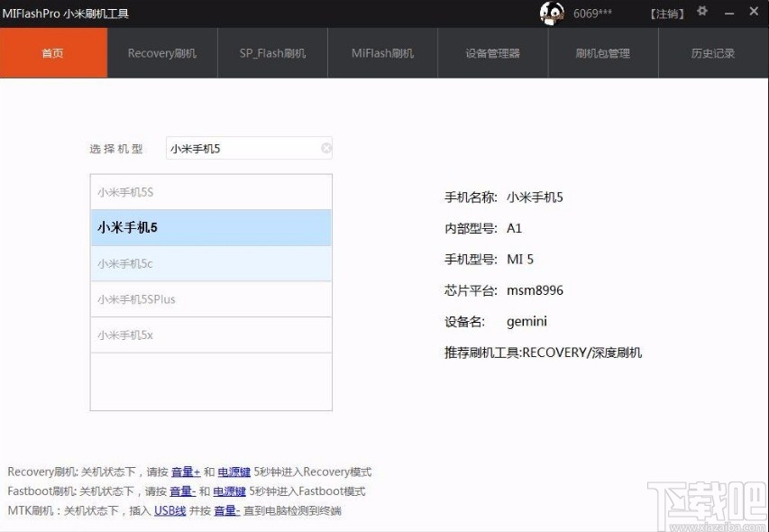Open the settings gear icon

tap(702, 12)
